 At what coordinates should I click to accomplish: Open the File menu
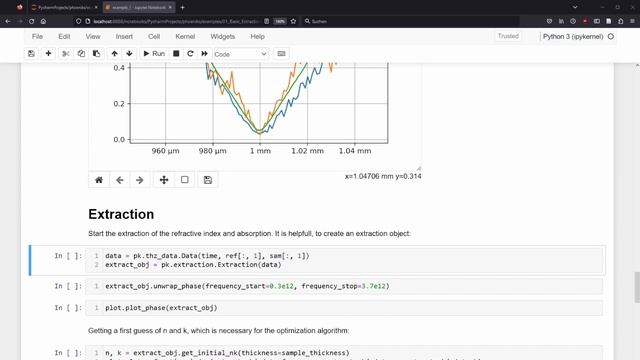[37, 36]
